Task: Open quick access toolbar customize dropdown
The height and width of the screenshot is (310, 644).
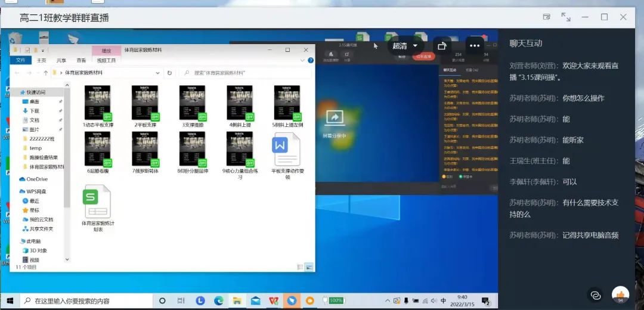Action: (43, 50)
